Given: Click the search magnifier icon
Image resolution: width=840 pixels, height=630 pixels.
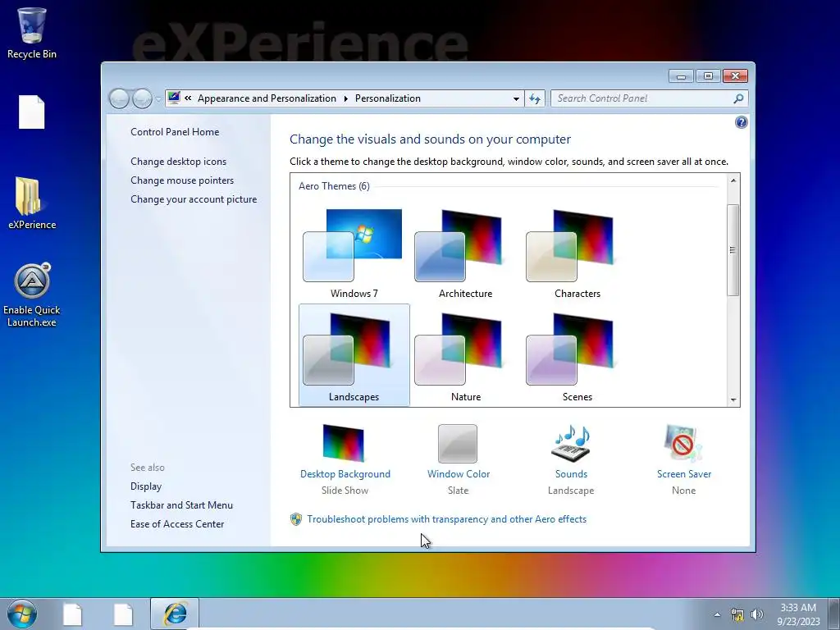Looking at the screenshot, I should tap(738, 98).
